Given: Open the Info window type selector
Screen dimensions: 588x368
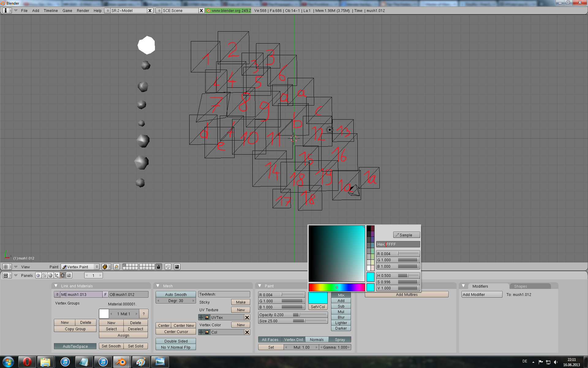Looking at the screenshot, I should point(7,10).
